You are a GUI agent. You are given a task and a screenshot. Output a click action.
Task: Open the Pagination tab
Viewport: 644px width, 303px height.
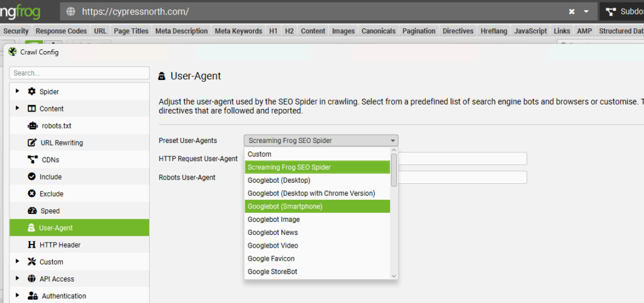click(x=418, y=31)
